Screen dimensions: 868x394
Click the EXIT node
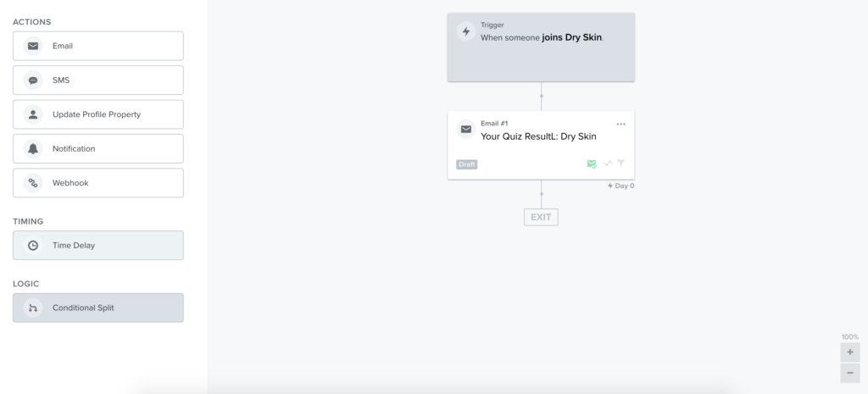(541, 217)
